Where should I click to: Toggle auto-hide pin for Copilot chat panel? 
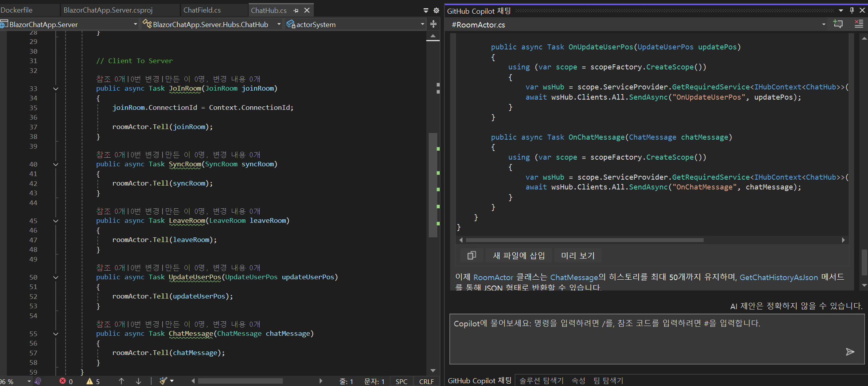[852, 11]
